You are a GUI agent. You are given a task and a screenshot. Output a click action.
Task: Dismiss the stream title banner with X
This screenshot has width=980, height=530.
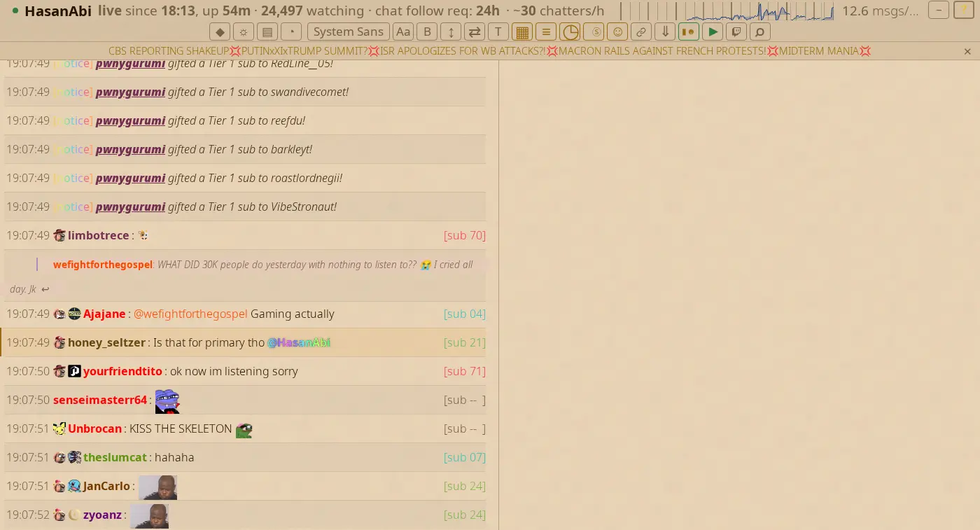(x=967, y=51)
